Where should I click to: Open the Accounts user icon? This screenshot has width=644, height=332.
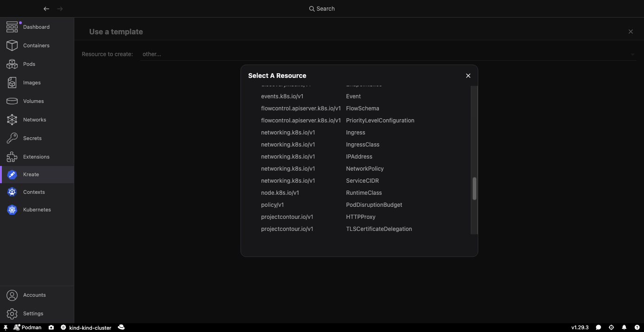coord(12,295)
